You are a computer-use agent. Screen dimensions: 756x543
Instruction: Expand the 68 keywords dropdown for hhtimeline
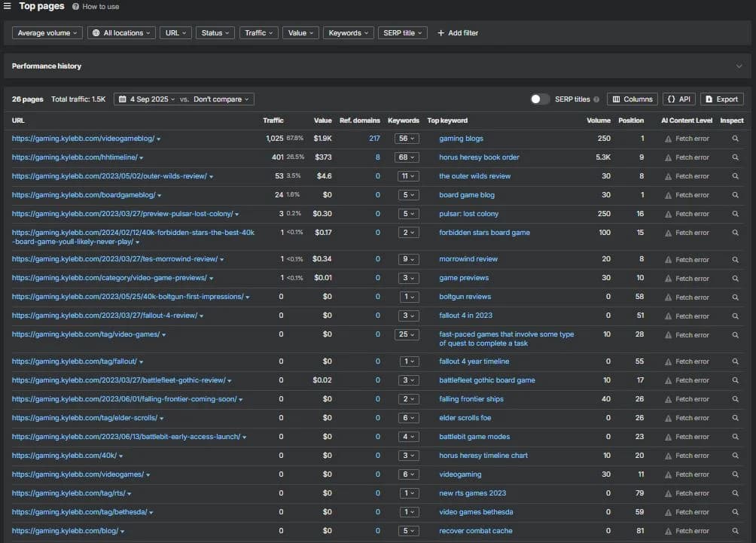(x=407, y=157)
